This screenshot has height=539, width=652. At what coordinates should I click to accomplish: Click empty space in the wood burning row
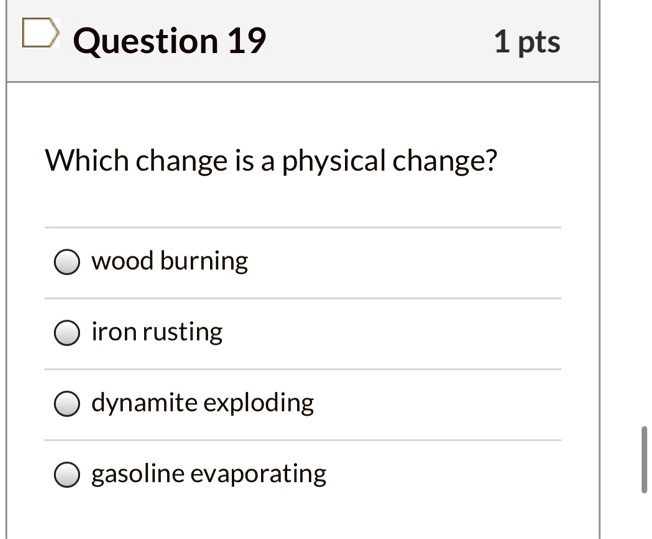pos(420,262)
